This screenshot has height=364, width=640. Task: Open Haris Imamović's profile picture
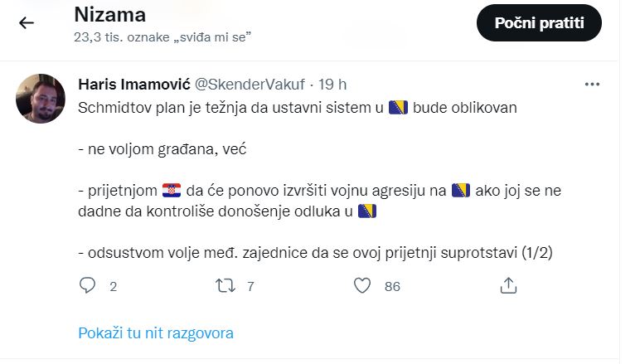(41, 98)
